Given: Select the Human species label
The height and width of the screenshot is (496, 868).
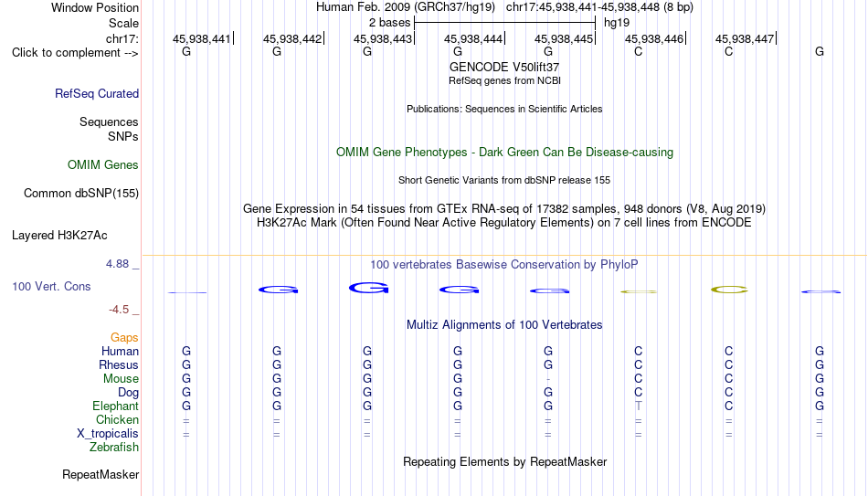Looking at the screenshot, I should pyautogui.click(x=120, y=352).
